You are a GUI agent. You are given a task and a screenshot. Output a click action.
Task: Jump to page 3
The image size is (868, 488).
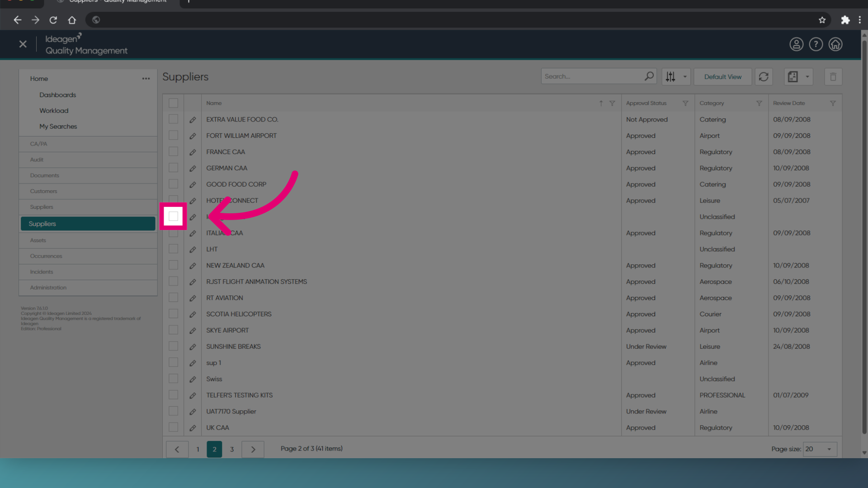(x=232, y=450)
